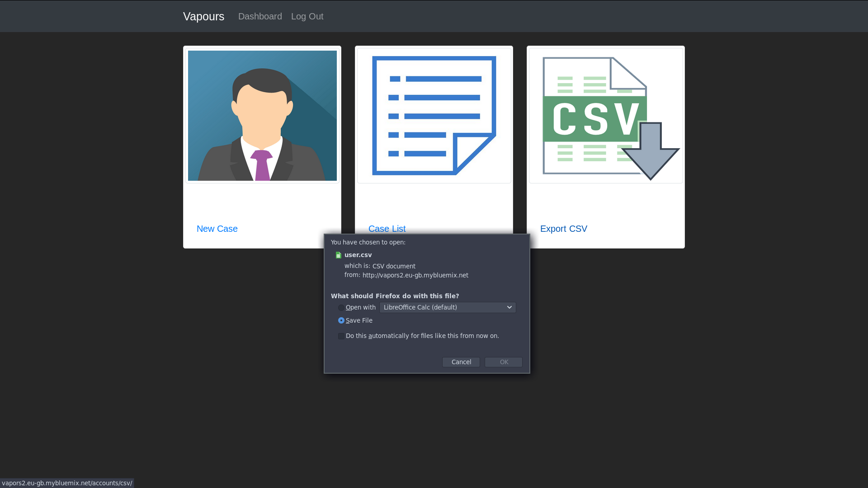Image resolution: width=868 pixels, height=488 pixels.
Task: Click the green user.csv file icon
Action: [x=339, y=255]
